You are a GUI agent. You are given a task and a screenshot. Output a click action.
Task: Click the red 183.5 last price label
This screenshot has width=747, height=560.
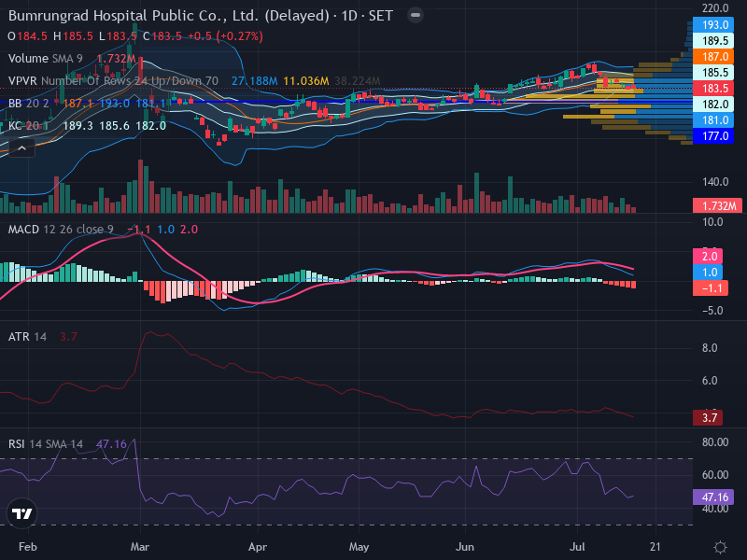713,88
